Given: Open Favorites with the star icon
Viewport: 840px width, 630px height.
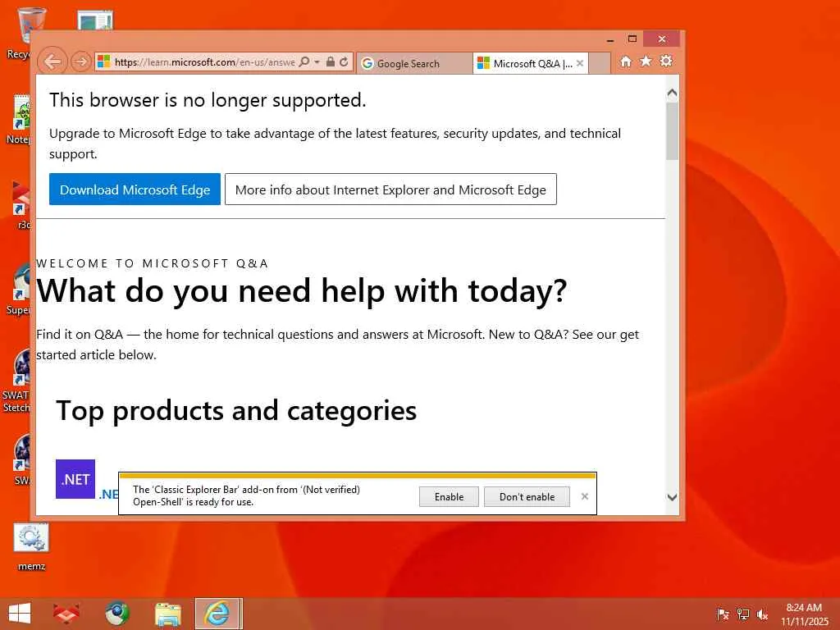Looking at the screenshot, I should coord(646,61).
